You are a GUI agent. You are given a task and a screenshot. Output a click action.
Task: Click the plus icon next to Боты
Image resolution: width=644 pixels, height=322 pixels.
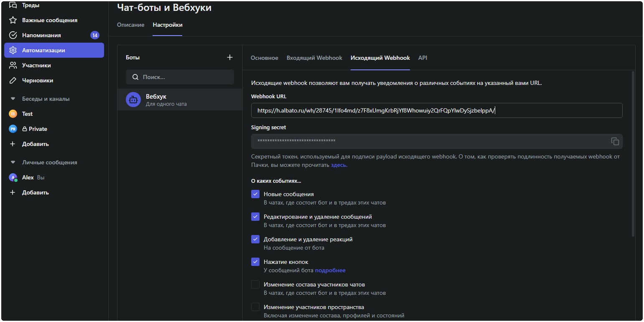[x=229, y=57]
